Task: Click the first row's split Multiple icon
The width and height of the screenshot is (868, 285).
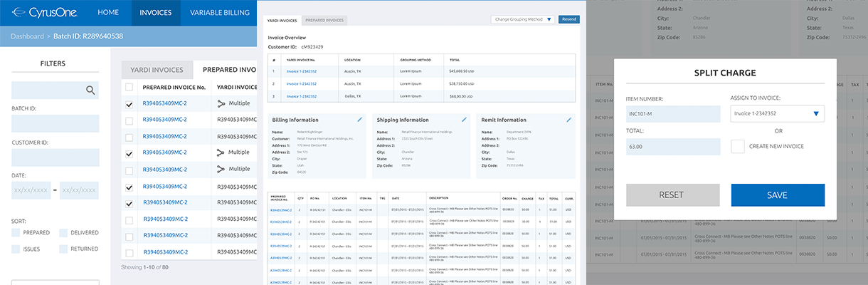Action: (x=221, y=104)
